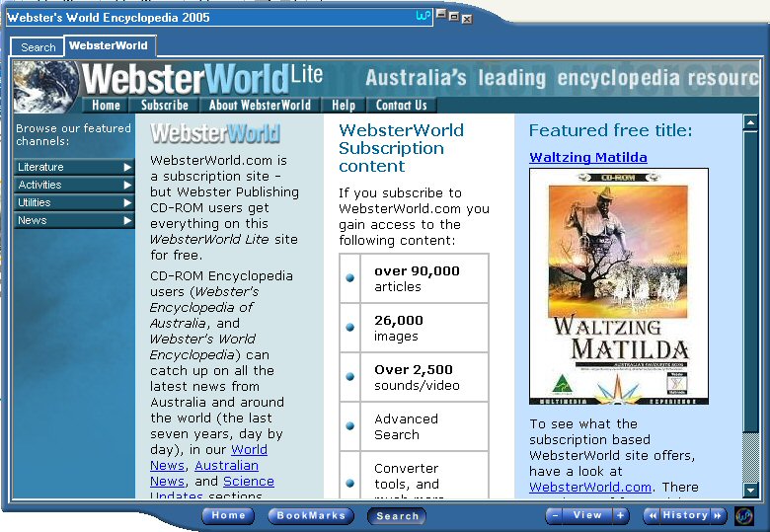Click the 'Advanced Search' table cell
This screenshot has height=532, width=770.
(x=424, y=426)
